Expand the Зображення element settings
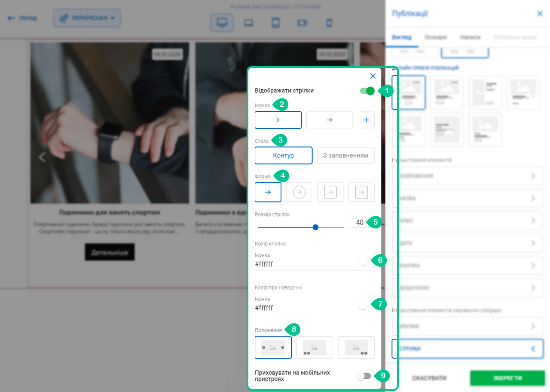 pyautogui.click(x=467, y=176)
